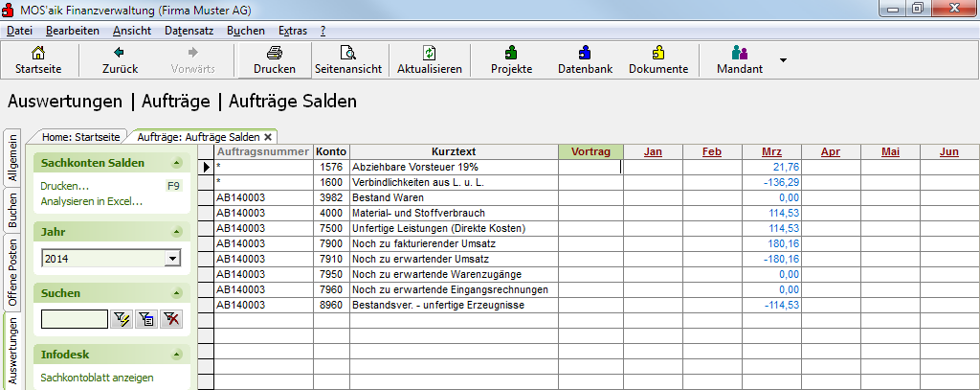Click value 180,16 in Mrz column
This screenshot has height=390, width=980.
(772, 243)
